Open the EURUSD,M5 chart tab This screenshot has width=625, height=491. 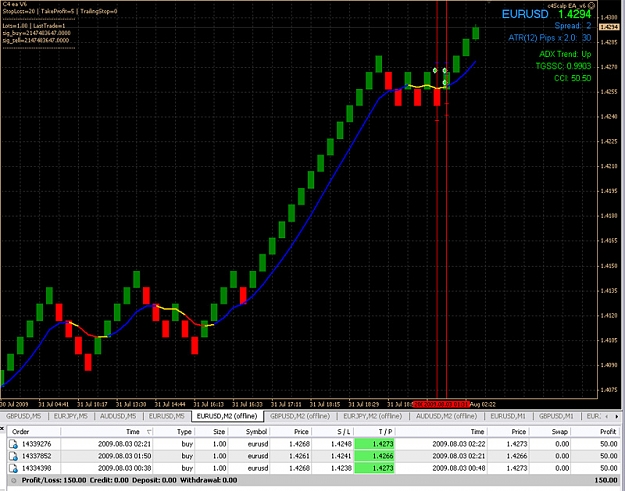(167, 416)
